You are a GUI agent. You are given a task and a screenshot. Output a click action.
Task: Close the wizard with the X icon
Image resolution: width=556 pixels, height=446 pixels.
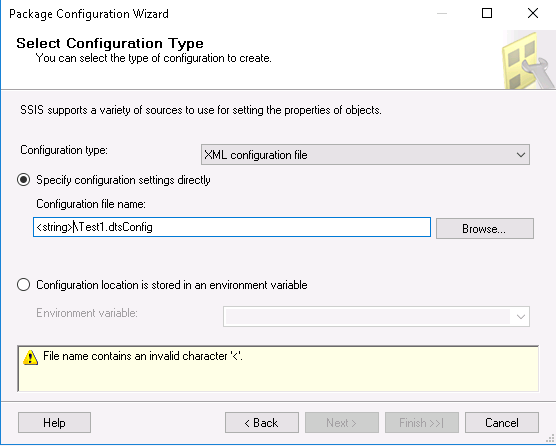533,13
